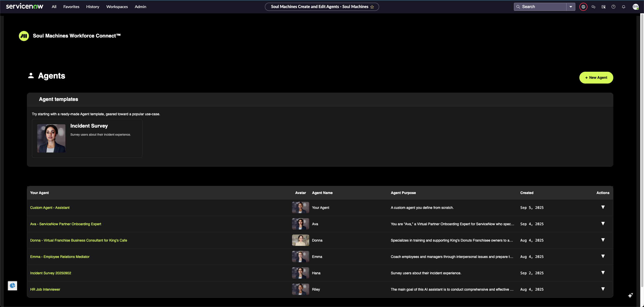Open actions menu for HR Job Interviewer
Screen dimensions: 644x307
[603, 289]
